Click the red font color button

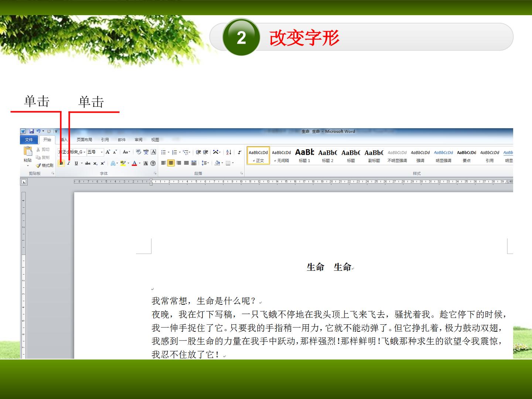[134, 163]
